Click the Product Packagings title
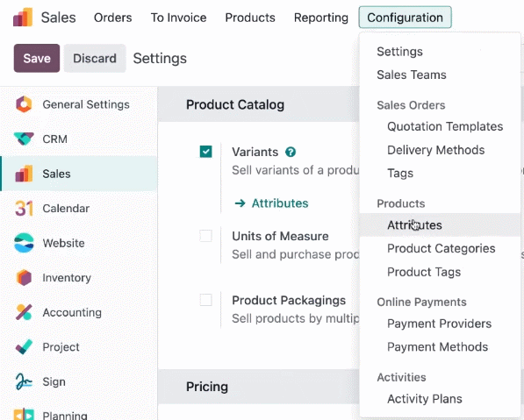Viewport: 524px width, 420px height. (x=289, y=300)
